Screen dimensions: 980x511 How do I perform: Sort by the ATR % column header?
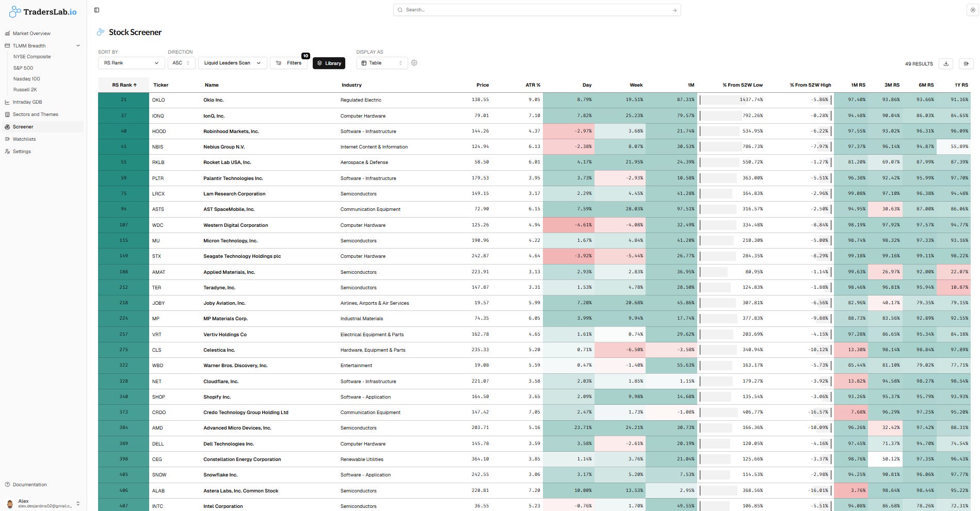(533, 85)
